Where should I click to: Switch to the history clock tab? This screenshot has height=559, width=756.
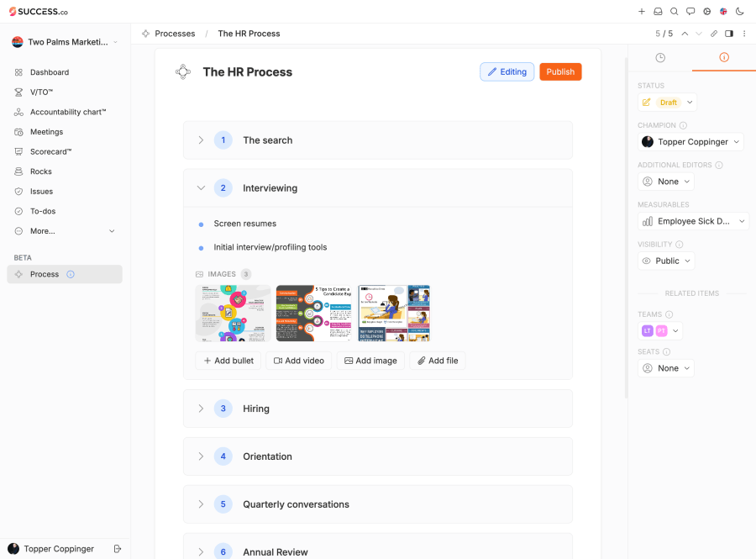[x=660, y=58]
